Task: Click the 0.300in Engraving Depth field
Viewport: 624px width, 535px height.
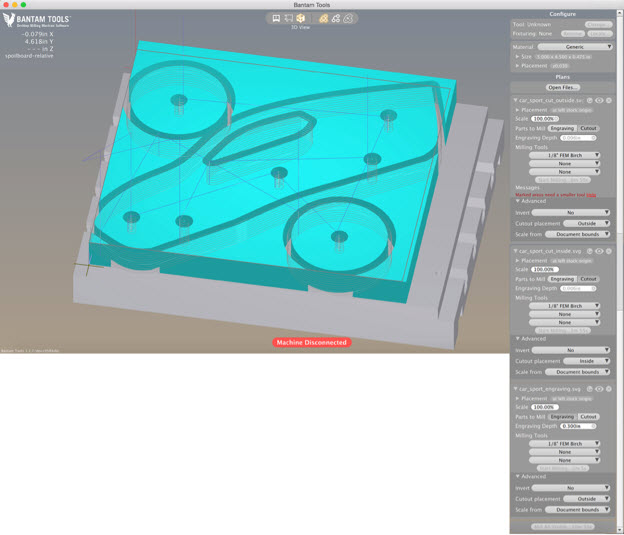Action: (x=578, y=426)
